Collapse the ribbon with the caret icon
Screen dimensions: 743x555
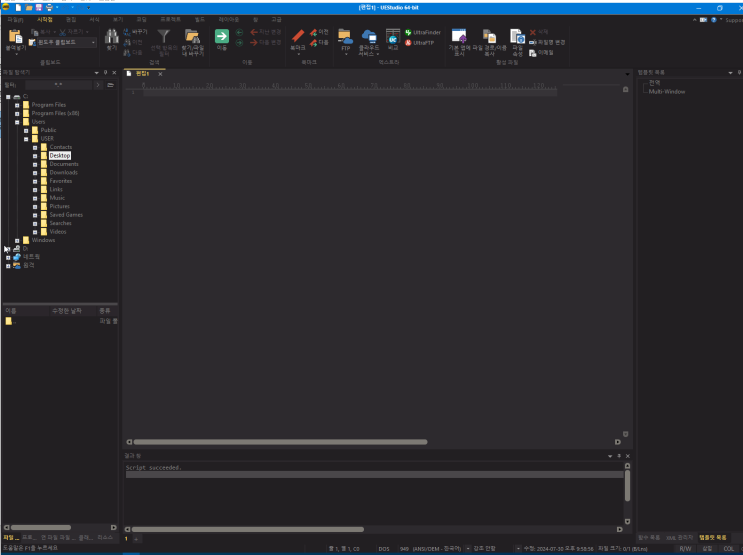click(x=695, y=20)
